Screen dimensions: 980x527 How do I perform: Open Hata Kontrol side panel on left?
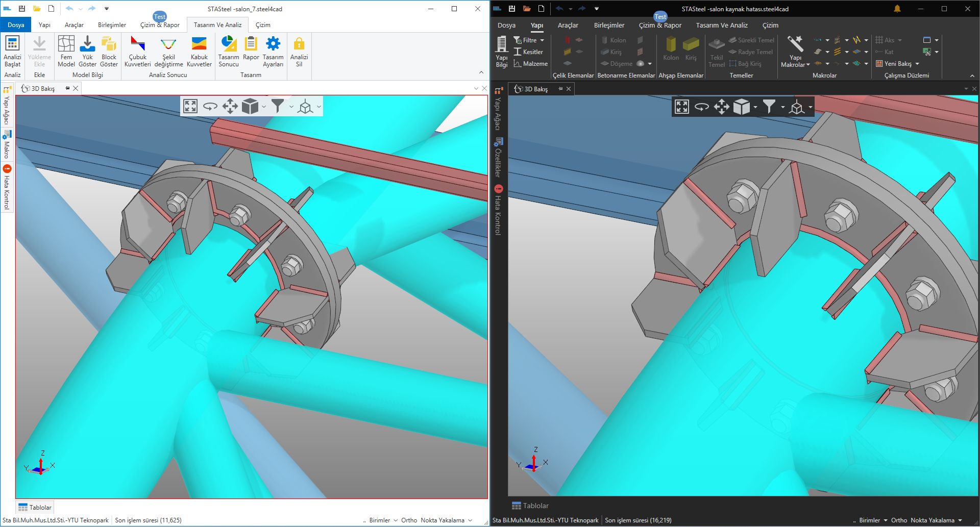(x=7, y=188)
